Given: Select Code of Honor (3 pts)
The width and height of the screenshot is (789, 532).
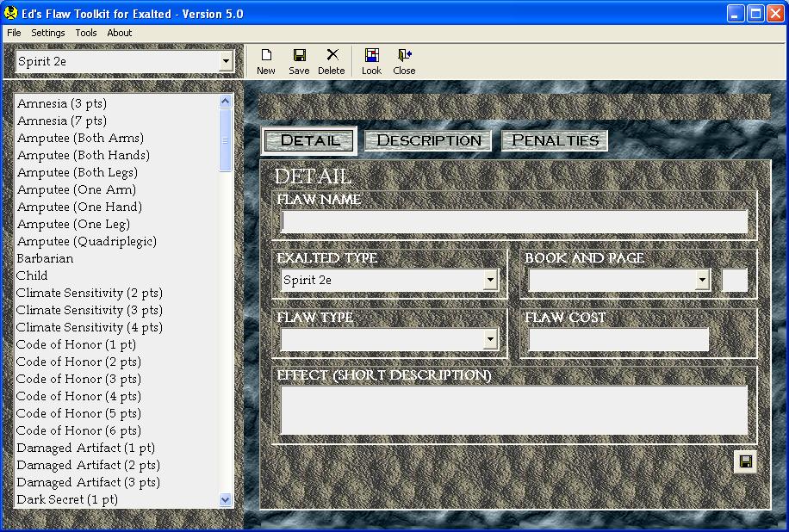Looking at the screenshot, I should point(79,379).
